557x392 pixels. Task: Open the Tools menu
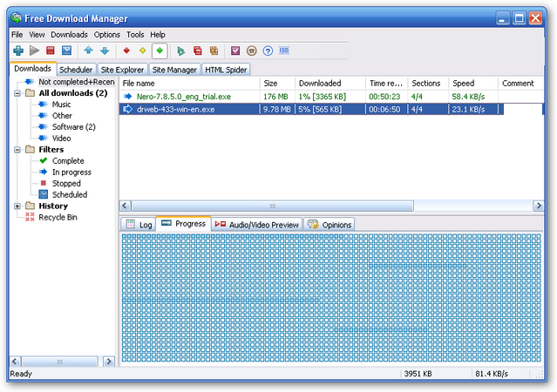click(135, 35)
